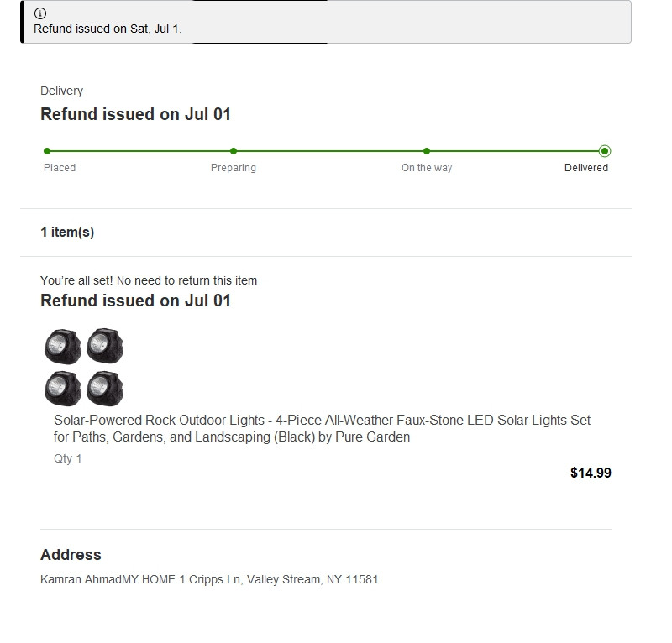Click the info icon in refund banner

click(40, 13)
